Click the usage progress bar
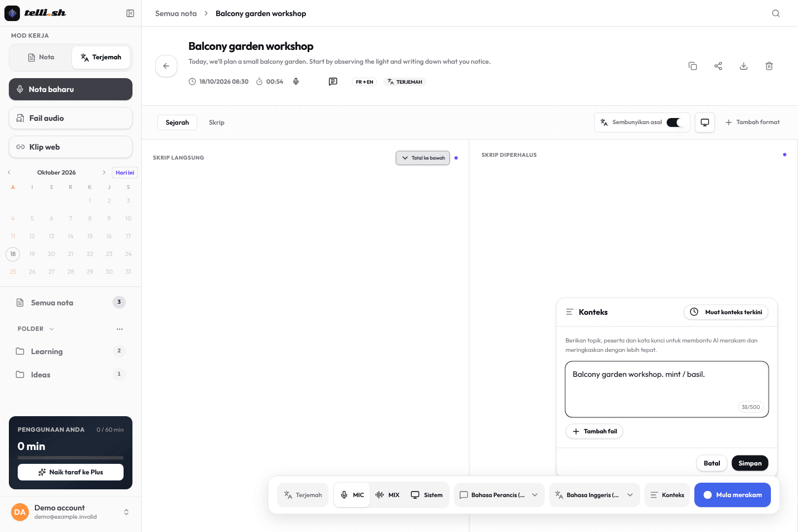 click(x=70, y=458)
